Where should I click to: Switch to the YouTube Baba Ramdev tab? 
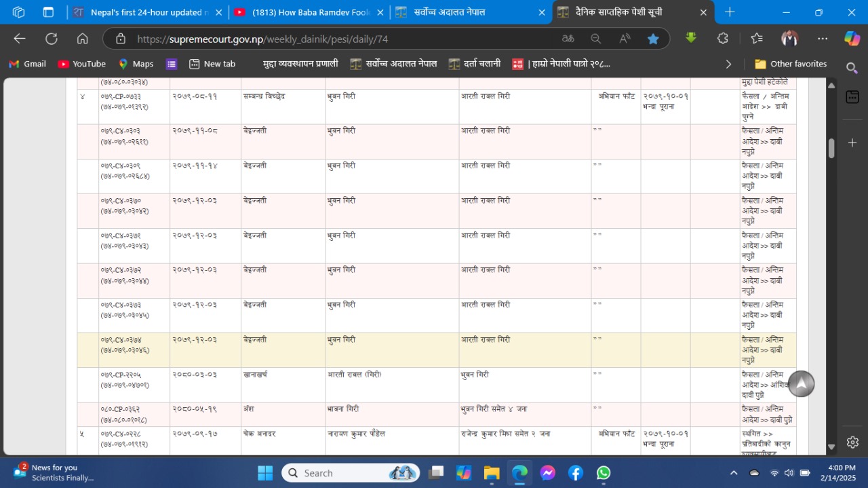pyautogui.click(x=304, y=12)
